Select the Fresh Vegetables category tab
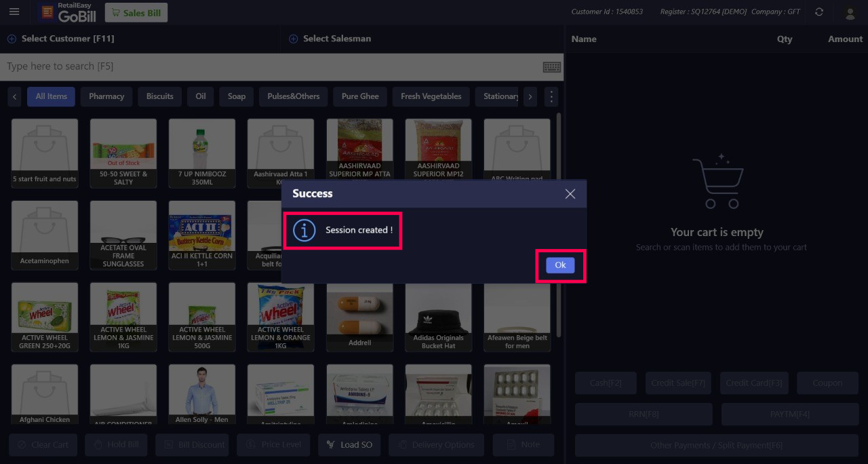Screen dimensions: 868x464 (431, 96)
